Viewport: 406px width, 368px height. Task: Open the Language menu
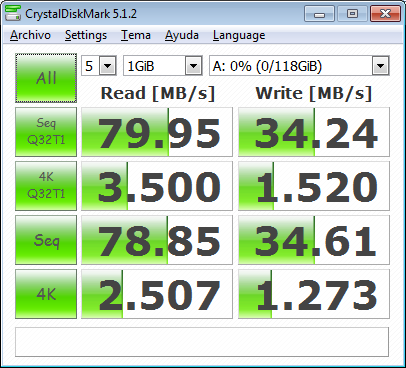point(239,35)
